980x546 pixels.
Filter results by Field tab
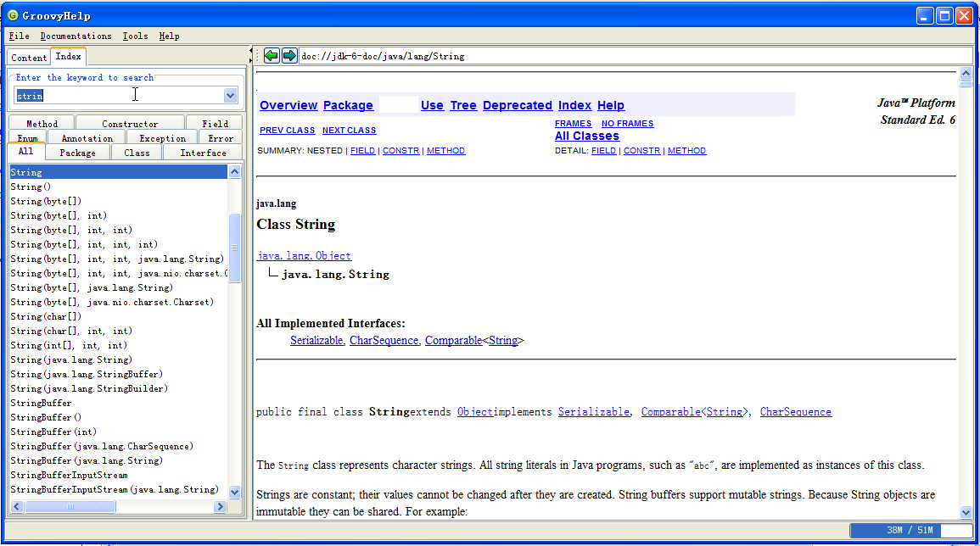coord(215,123)
